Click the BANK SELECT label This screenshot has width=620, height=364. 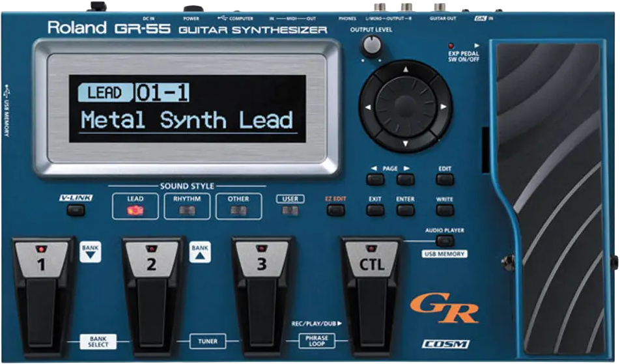[98, 341]
